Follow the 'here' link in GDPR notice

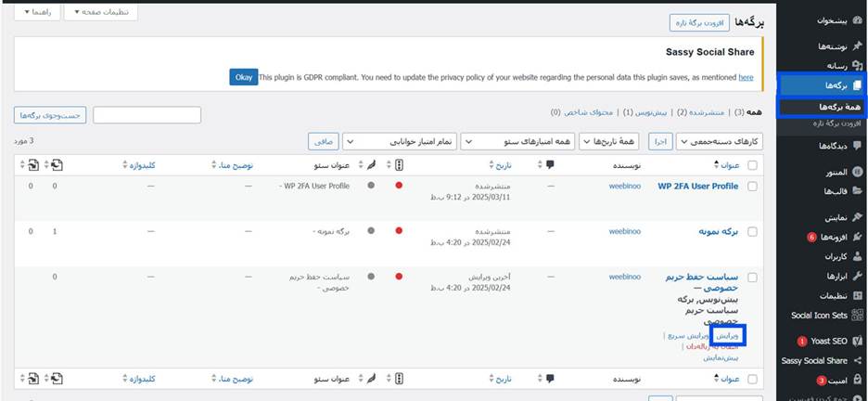pos(746,78)
